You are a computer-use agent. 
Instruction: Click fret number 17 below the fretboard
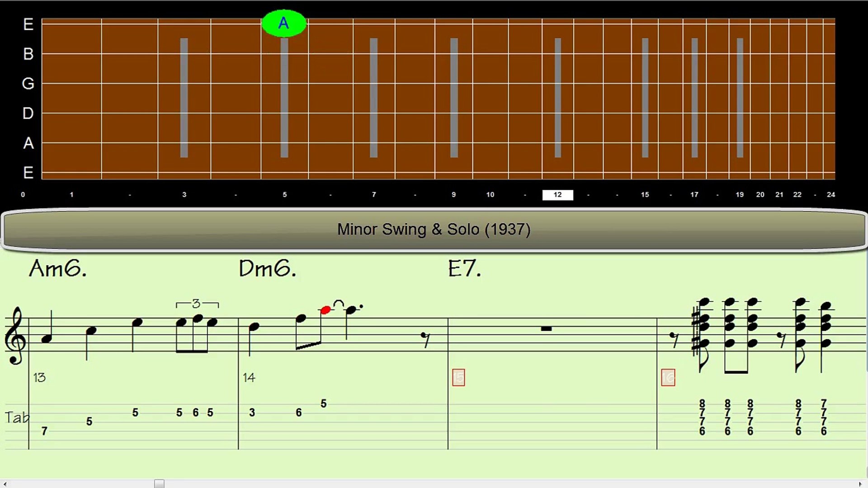tap(694, 195)
